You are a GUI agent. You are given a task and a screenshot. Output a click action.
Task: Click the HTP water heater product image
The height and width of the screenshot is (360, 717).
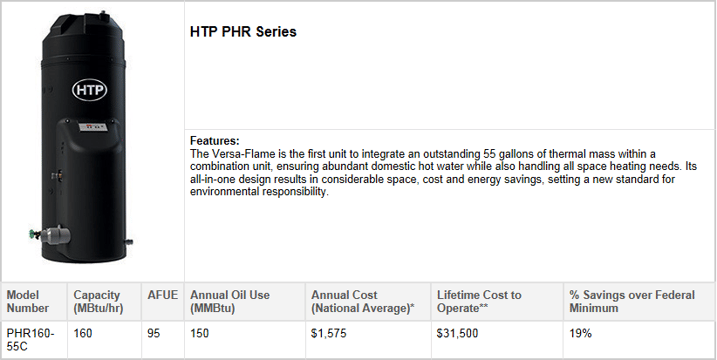[x=81, y=137]
